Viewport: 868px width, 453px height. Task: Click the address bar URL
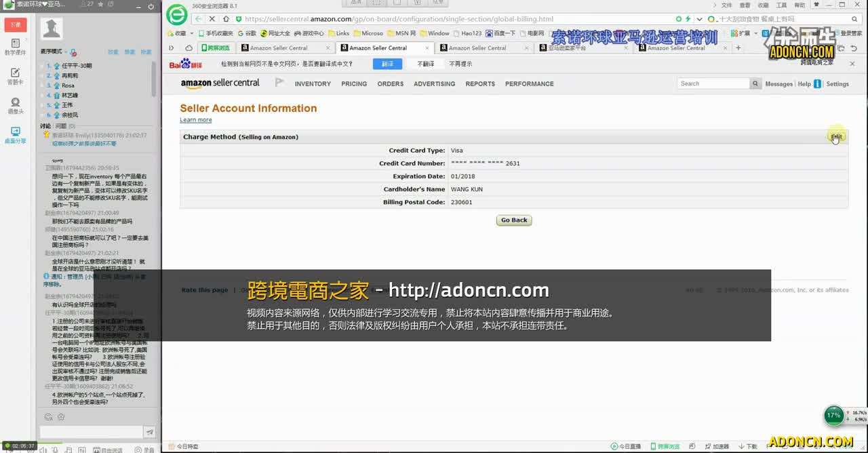coord(399,19)
